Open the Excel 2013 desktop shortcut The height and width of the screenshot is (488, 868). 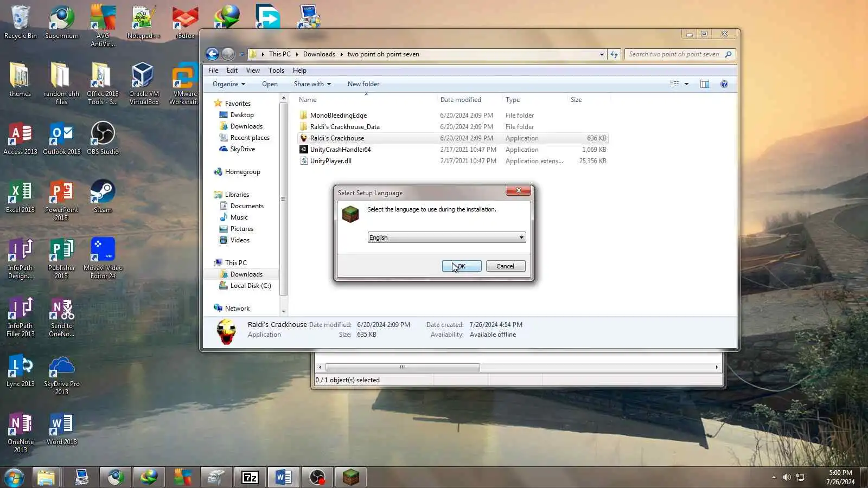[x=21, y=196]
